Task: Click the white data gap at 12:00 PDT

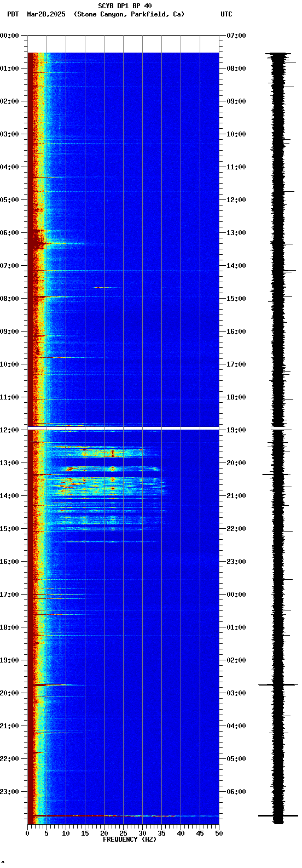Action: 123,427
